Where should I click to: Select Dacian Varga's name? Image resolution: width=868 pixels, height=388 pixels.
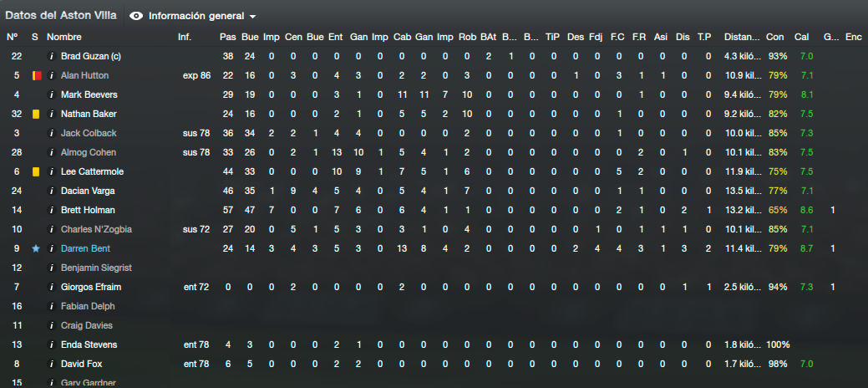pos(84,191)
